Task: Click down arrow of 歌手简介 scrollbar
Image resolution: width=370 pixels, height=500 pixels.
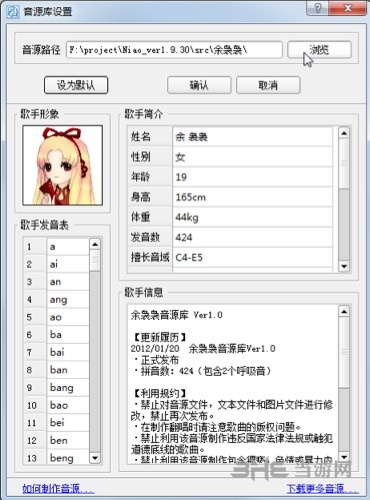Action: [344, 266]
